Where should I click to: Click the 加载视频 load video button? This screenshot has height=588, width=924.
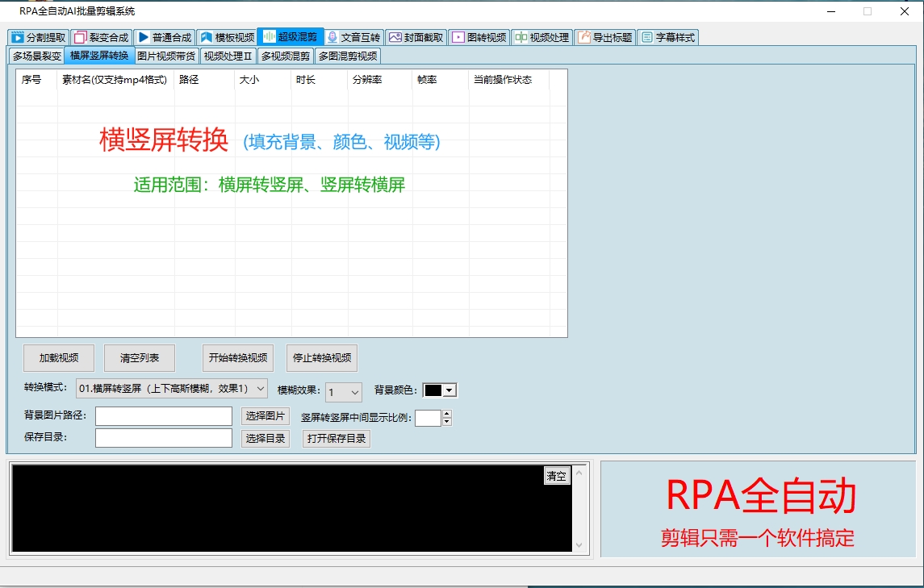coord(57,357)
